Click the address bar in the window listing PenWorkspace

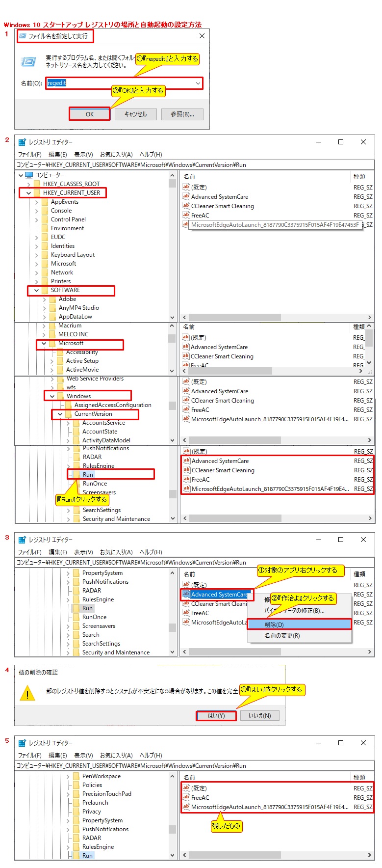click(195, 765)
